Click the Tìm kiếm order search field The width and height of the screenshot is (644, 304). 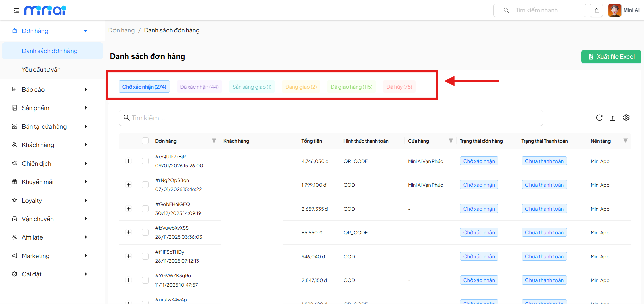click(331, 118)
